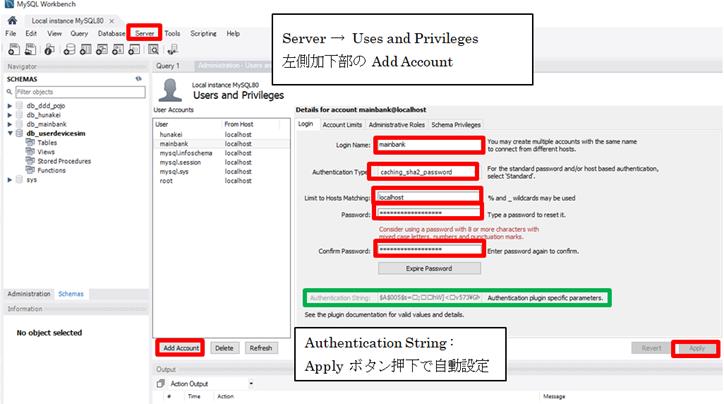Viewport: 724px width, 404px height.
Task: Open the Server menu
Action: [145, 33]
